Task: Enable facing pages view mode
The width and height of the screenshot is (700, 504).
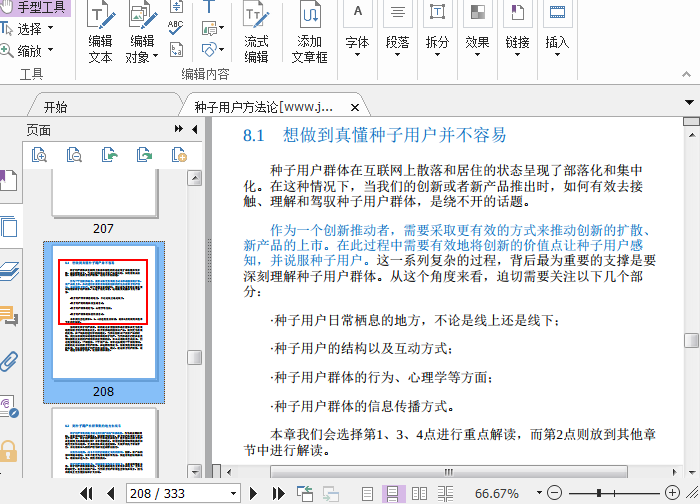Action: (419, 493)
